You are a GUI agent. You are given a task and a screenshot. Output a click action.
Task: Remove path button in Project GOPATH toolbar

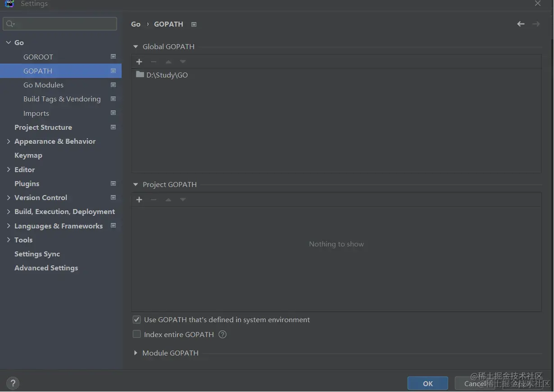click(154, 200)
